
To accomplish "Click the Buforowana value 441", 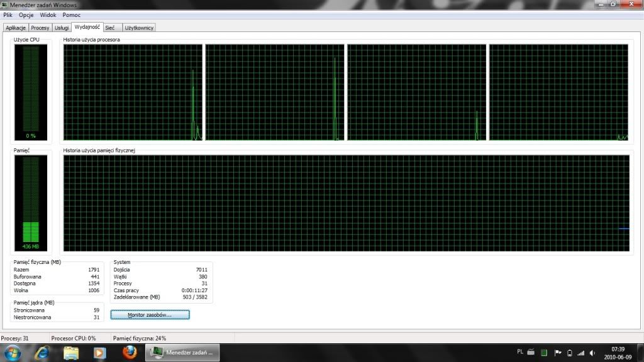I will [95, 277].
